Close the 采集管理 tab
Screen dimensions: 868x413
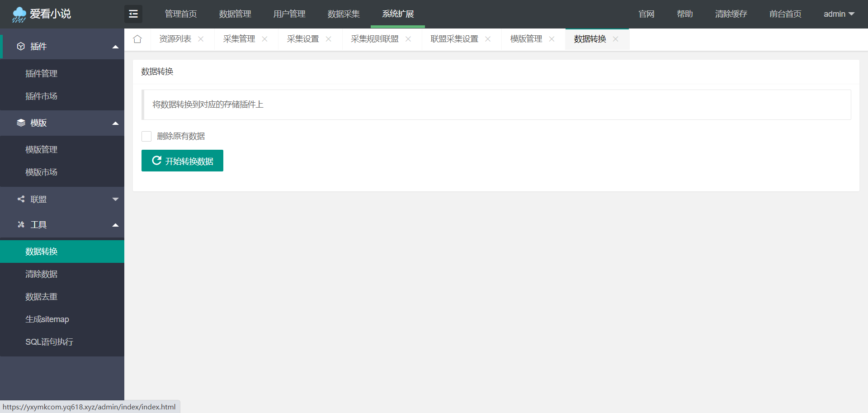click(264, 39)
